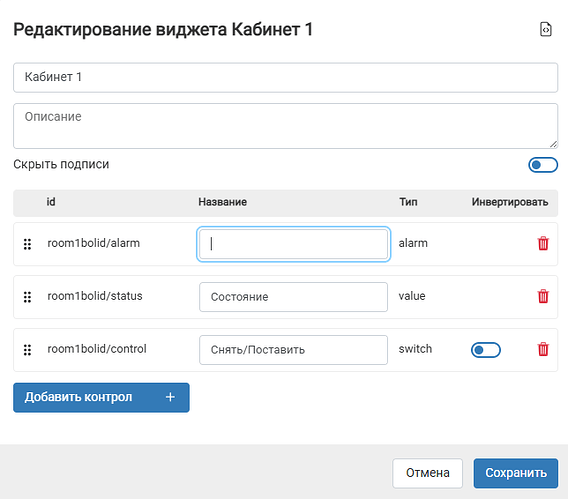Grab drag handle of room1bolid/alarm
The image size is (568, 499).
coord(27,244)
